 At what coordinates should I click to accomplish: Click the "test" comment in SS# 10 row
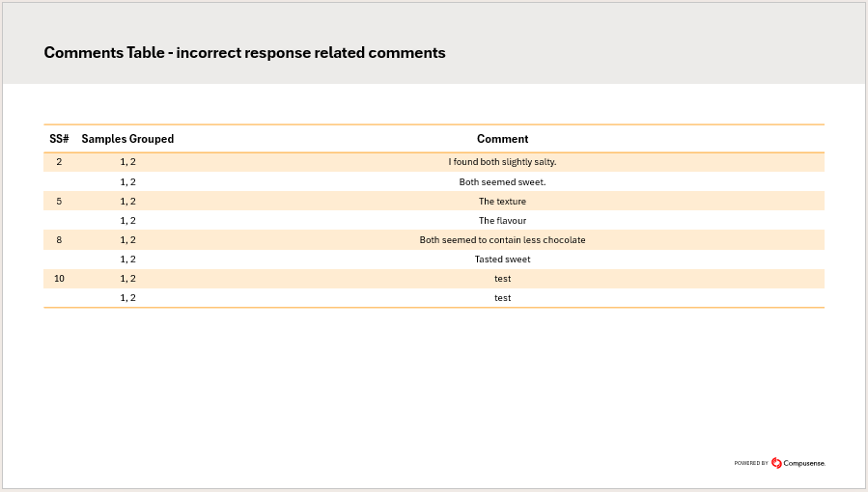point(502,279)
